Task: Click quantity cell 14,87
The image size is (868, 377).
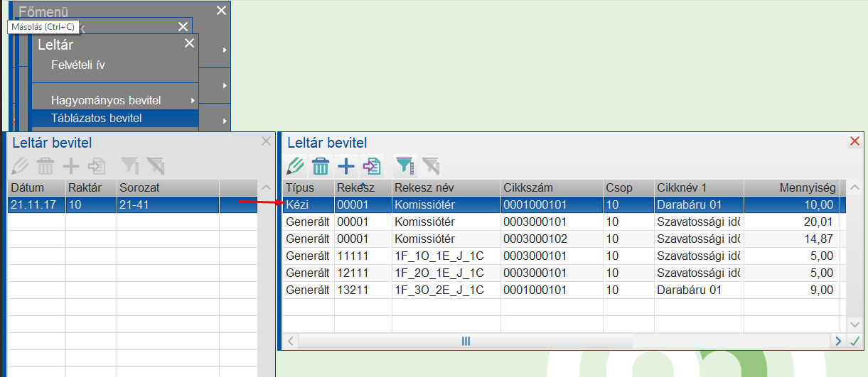Action: 792,239
